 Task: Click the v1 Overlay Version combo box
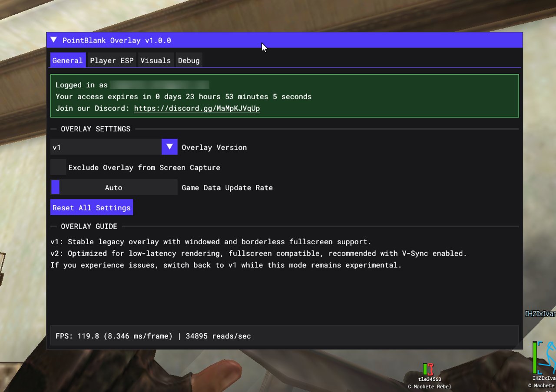click(114, 147)
